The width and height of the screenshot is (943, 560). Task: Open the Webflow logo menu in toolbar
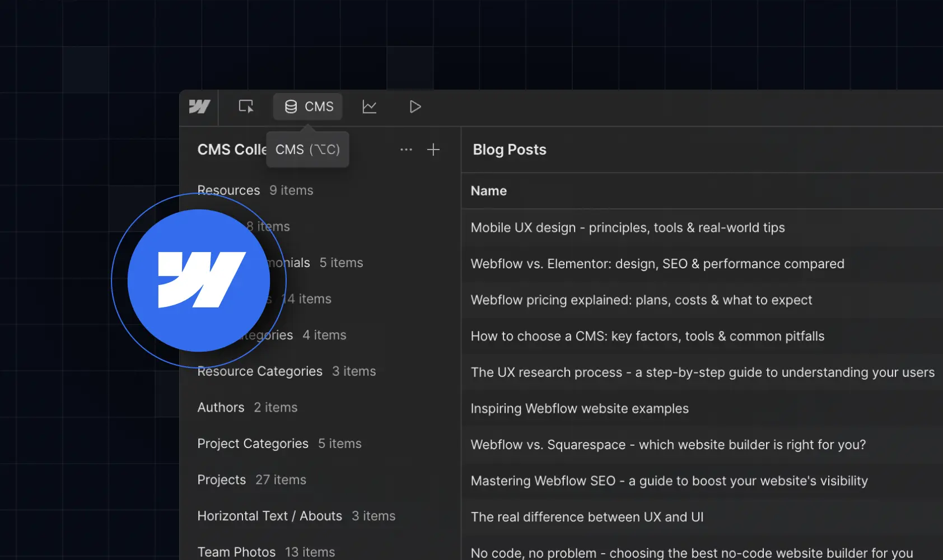(199, 106)
